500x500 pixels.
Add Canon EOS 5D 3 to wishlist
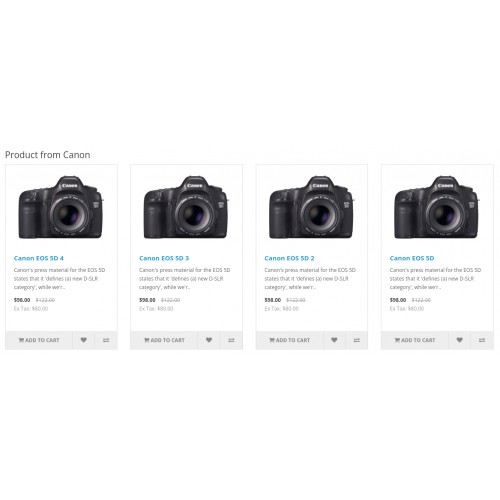pos(209,340)
